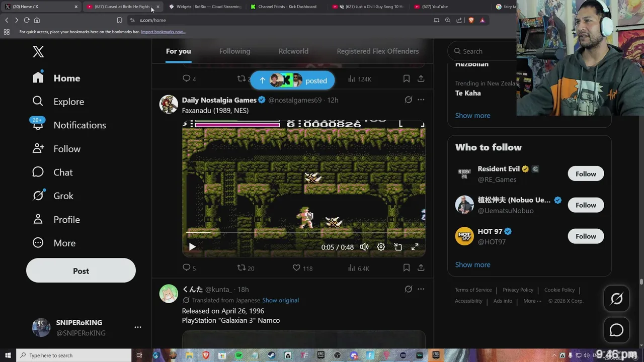Open Explore in the left sidebar

tap(58, 102)
